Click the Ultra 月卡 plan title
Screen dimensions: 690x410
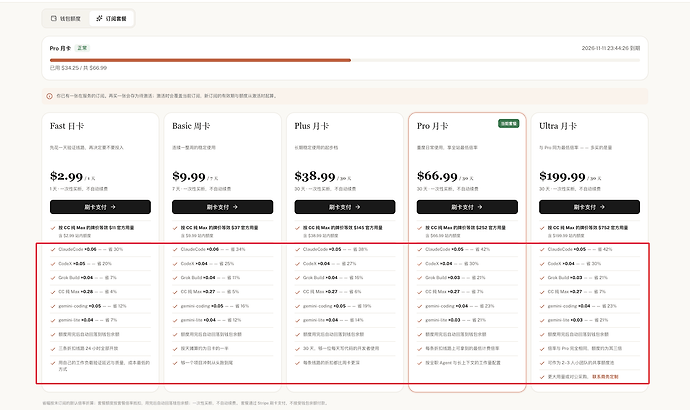click(558, 126)
